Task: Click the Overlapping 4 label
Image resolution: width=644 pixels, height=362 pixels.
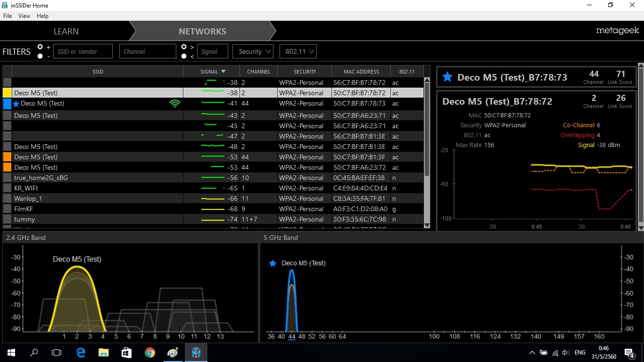Action: point(580,135)
